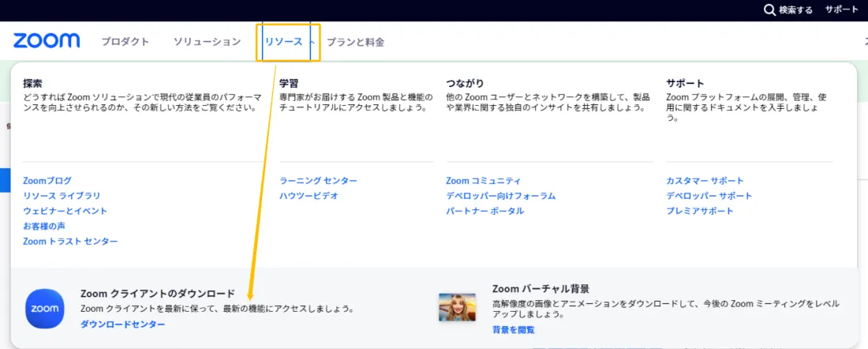Open ラーニング センター link
The image size is (868, 349).
click(x=318, y=181)
